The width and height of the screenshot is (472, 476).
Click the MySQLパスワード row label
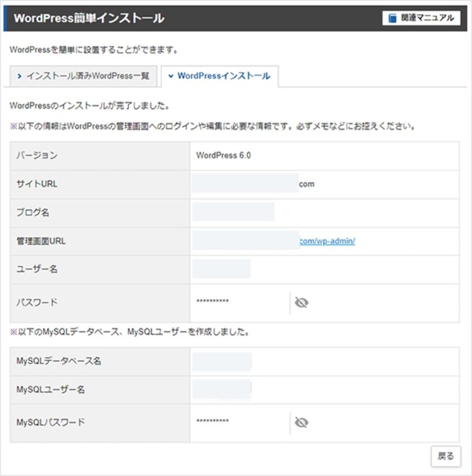pyautogui.click(x=50, y=422)
